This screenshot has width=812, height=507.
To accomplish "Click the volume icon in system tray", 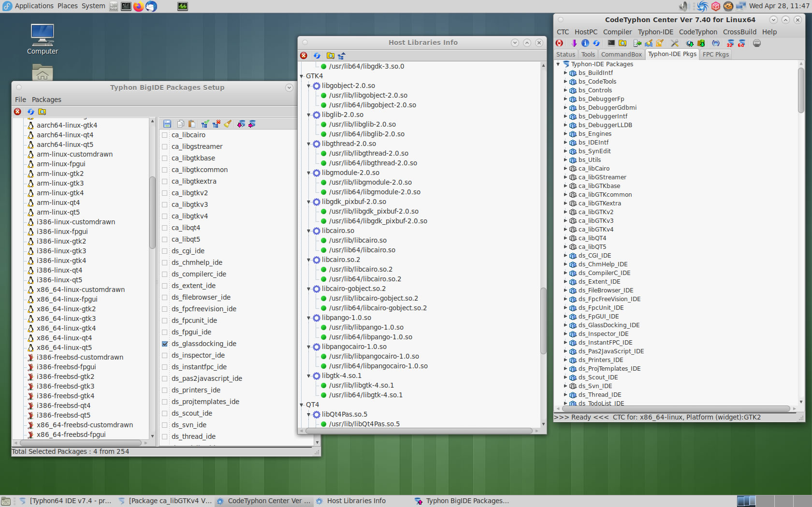I will tap(683, 6).
